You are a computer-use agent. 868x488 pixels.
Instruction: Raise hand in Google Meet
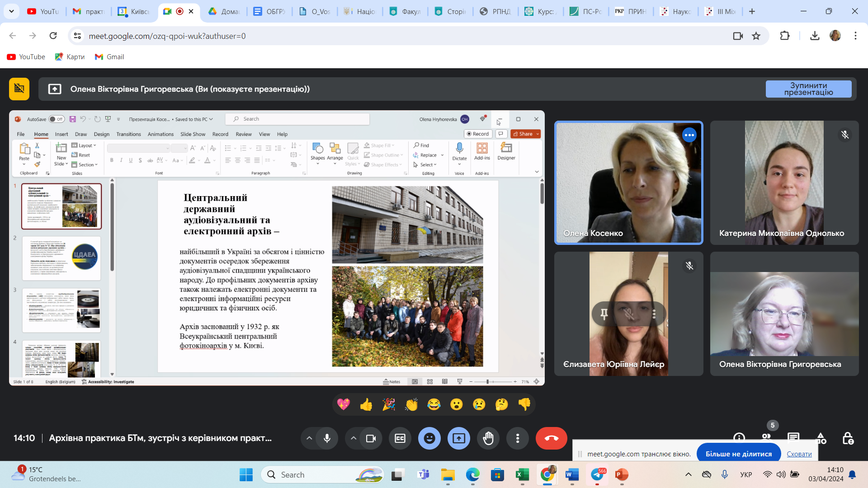488,438
